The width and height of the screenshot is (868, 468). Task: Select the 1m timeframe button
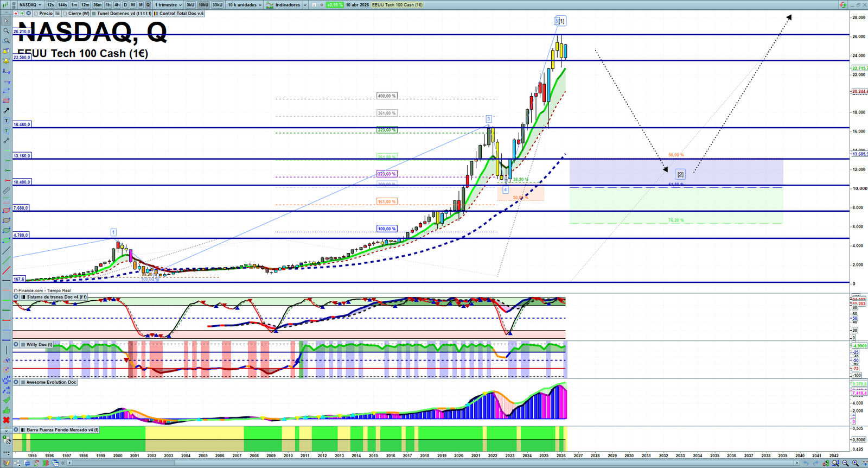point(74,5)
